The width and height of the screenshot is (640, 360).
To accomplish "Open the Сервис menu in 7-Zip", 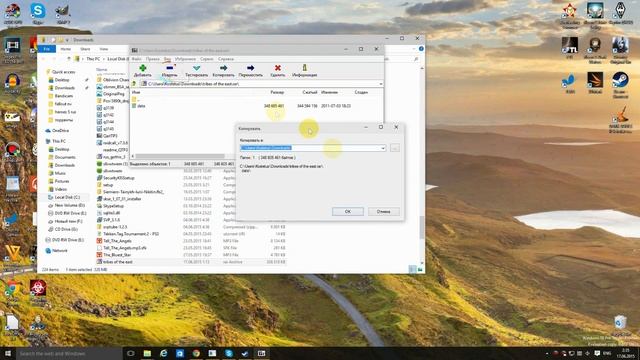I will (x=207, y=59).
